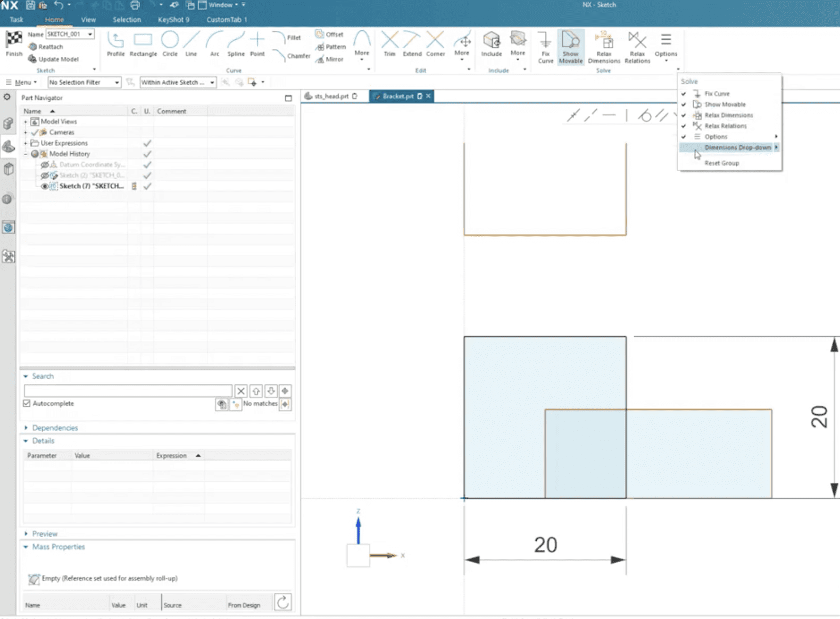The height and width of the screenshot is (619, 840).
Task: Click the Relax Relations ribbon tool
Action: click(x=637, y=47)
